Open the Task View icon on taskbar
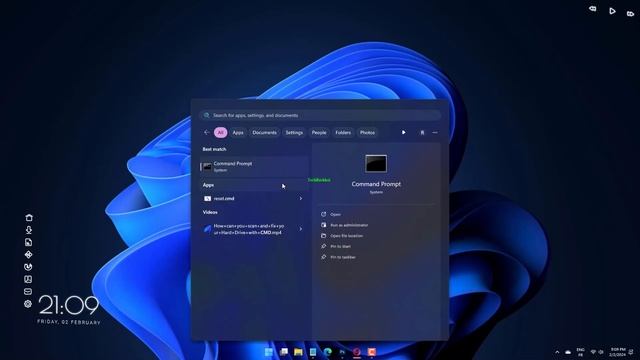This screenshot has height=360, width=640. 284,352
